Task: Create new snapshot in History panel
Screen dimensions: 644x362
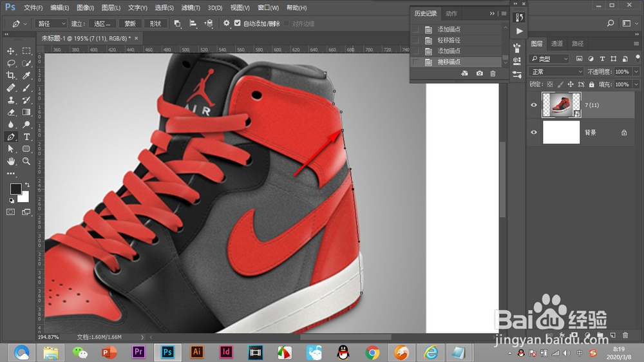Action: click(479, 73)
